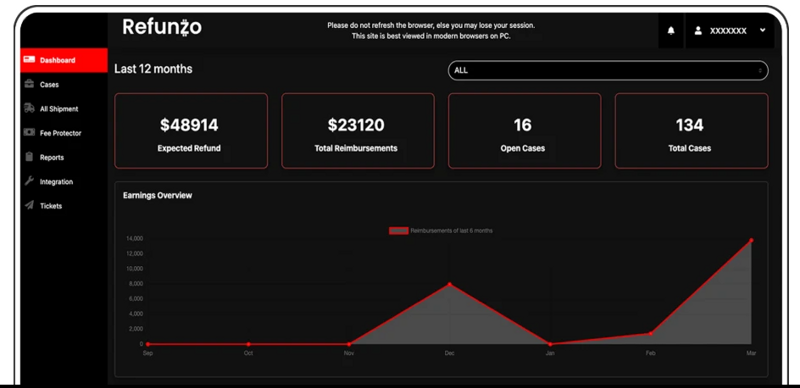This screenshot has width=800, height=388.
Task: Click the Fee Protector money icon
Action: (x=30, y=132)
